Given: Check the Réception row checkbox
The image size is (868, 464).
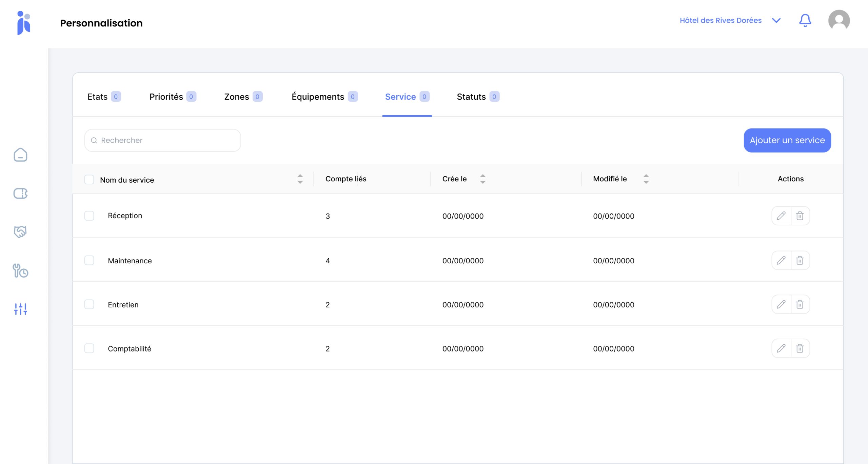Looking at the screenshot, I should coord(89,216).
